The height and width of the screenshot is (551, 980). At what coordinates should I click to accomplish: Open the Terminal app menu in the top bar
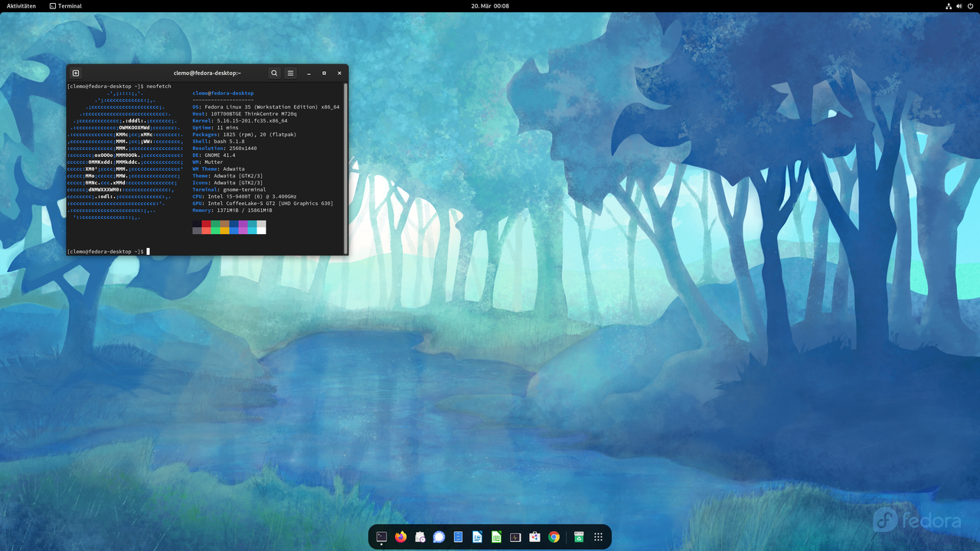click(x=65, y=5)
